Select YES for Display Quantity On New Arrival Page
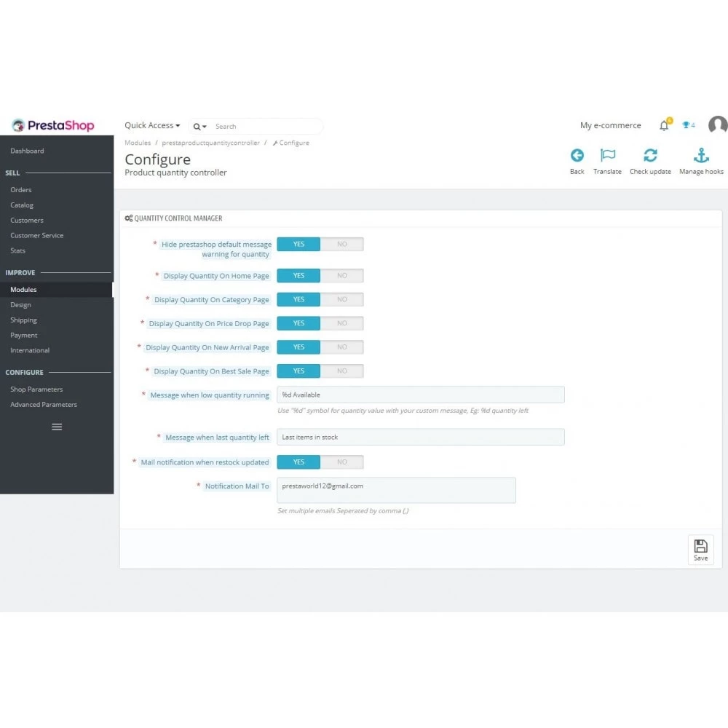The width and height of the screenshot is (728, 728). [298, 347]
